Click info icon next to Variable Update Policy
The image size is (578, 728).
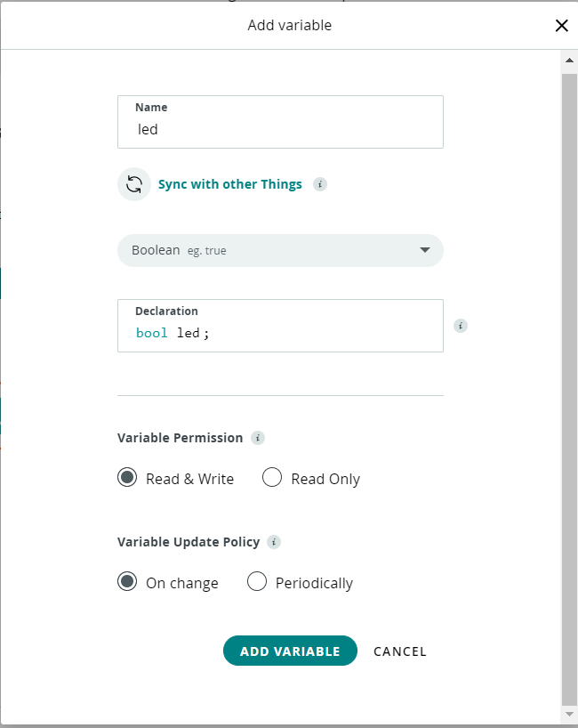coord(274,541)
